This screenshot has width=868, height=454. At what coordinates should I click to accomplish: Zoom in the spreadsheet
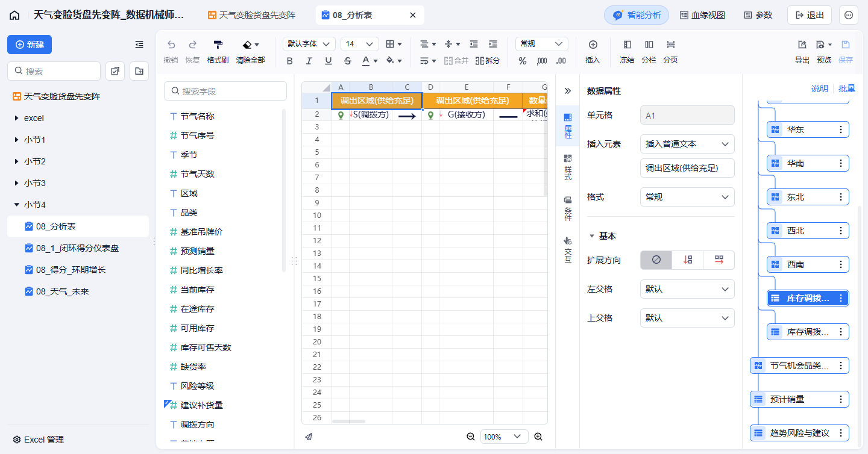pos(538,437)
